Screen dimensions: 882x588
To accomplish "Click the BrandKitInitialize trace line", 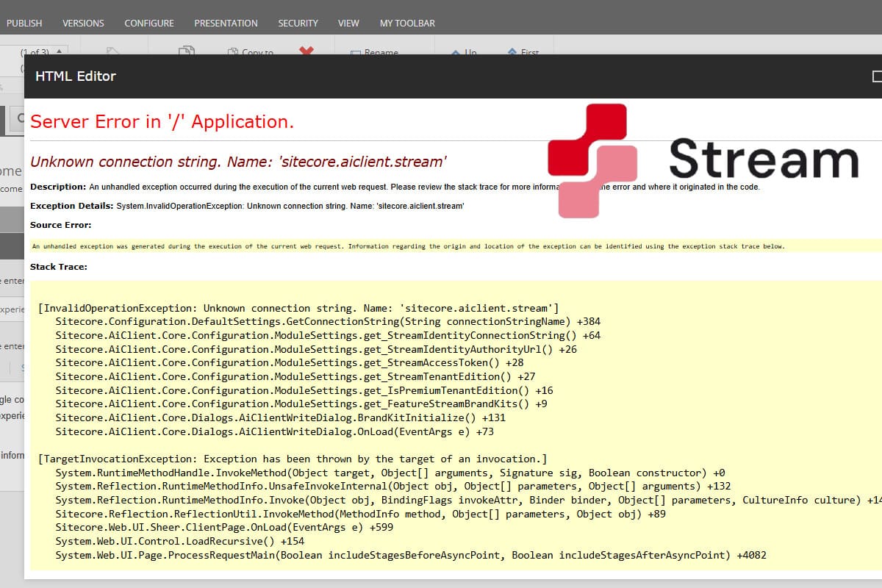I will click(281, 417).
